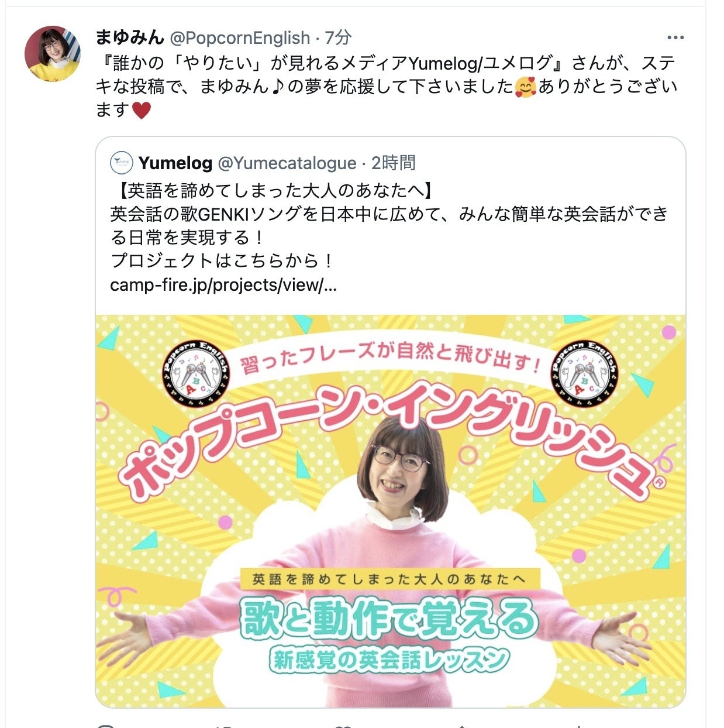Open the quoted tweet's 2時間 timestamp
Viewport: 724px width, 728px height.
click(x=393, y=163)
